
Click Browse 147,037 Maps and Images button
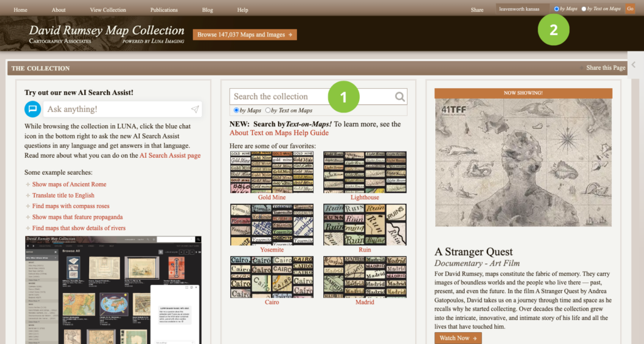coord(245,35)
